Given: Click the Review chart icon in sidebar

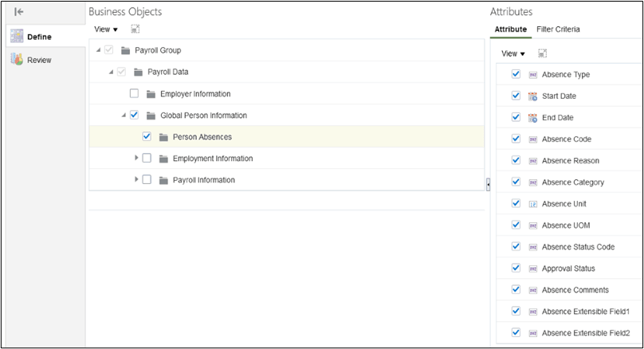Looking at the screenshot, I should click(x=17, y=60).
